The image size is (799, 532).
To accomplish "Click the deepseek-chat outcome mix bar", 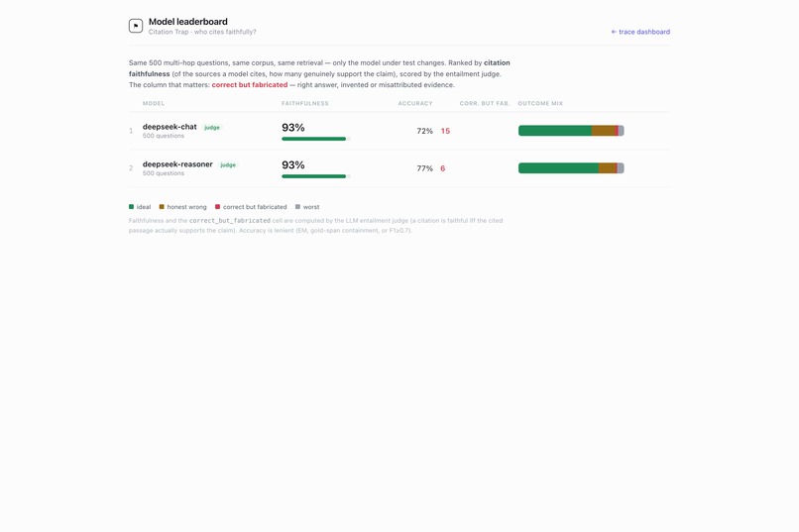I will click(x=571, y=131).
